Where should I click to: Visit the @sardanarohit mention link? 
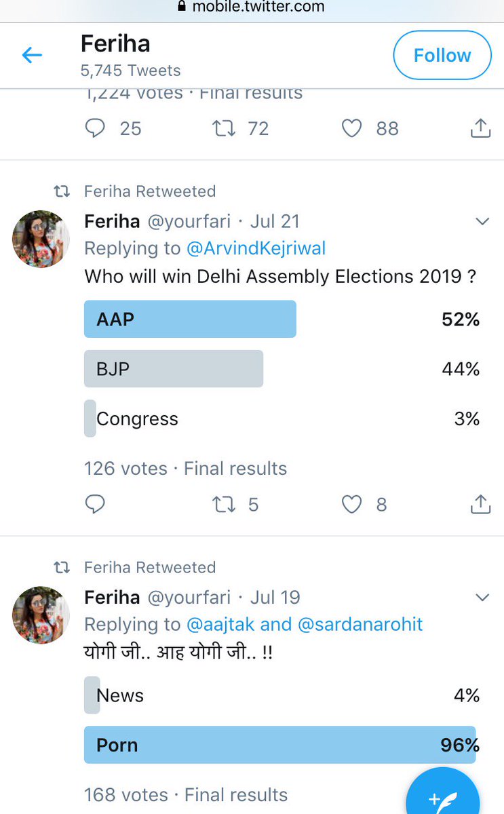(x=360, y=624)
